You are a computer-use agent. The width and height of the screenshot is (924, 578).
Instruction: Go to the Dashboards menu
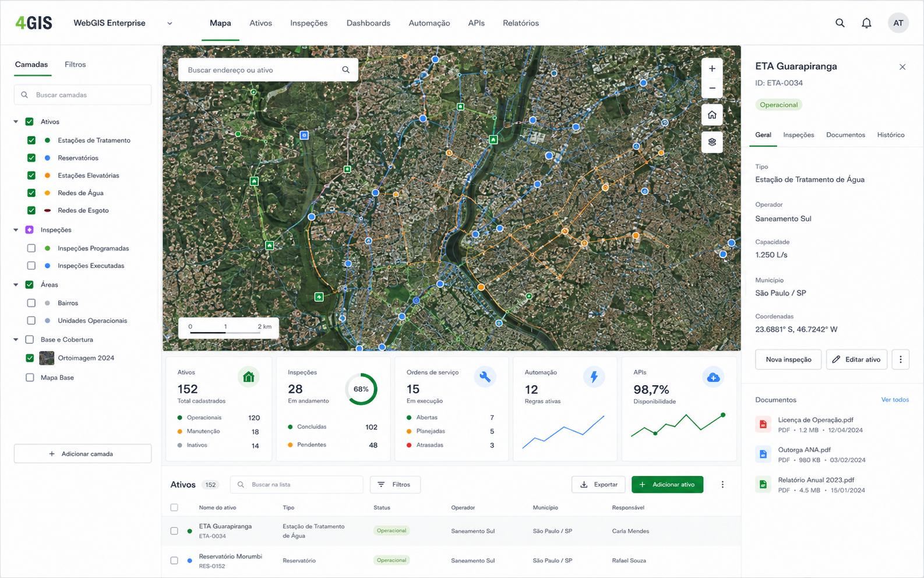pyautogui.click(x=368, y=23)
